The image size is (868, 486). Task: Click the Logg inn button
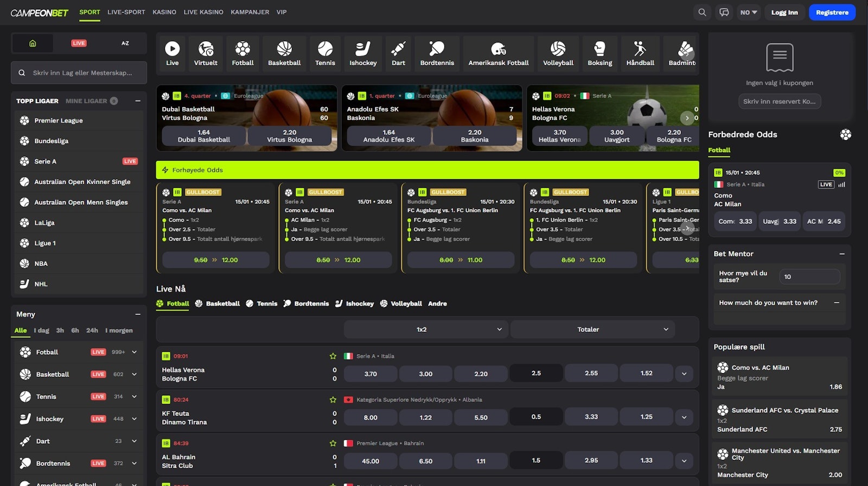[x=784, y=12]
